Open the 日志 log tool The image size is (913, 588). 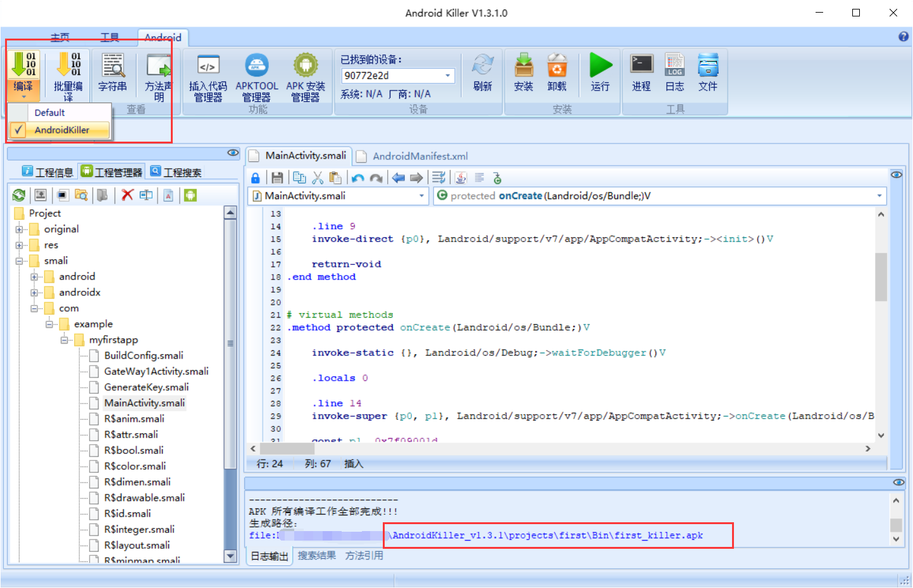(x=674, y=73)
